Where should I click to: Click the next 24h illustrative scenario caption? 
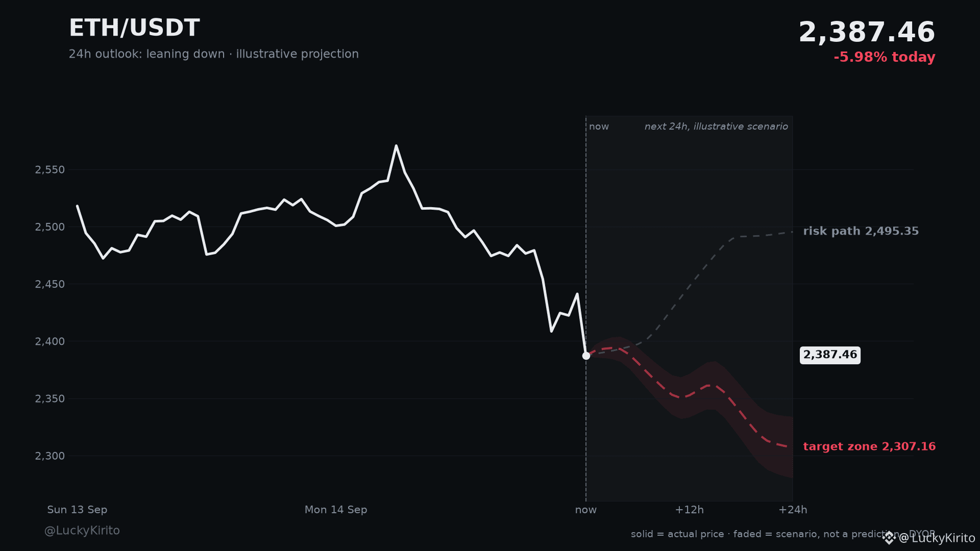pos(716,127)
